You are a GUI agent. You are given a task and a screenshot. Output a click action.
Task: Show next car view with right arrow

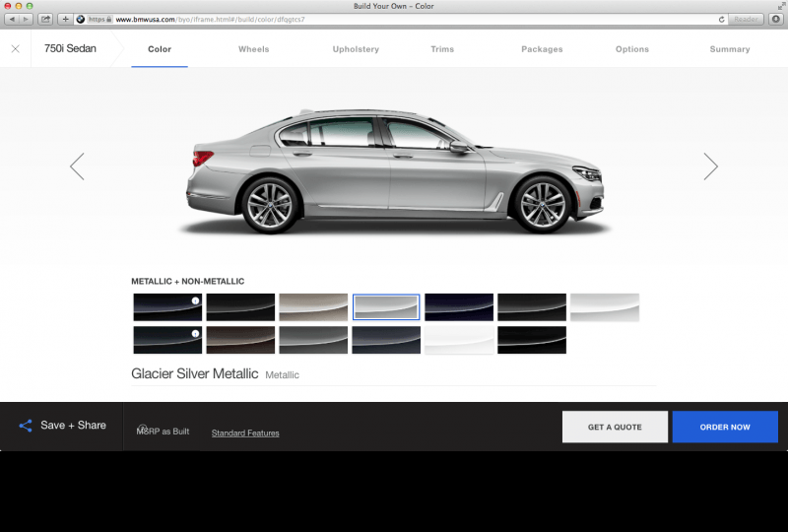tap(710, 166)
